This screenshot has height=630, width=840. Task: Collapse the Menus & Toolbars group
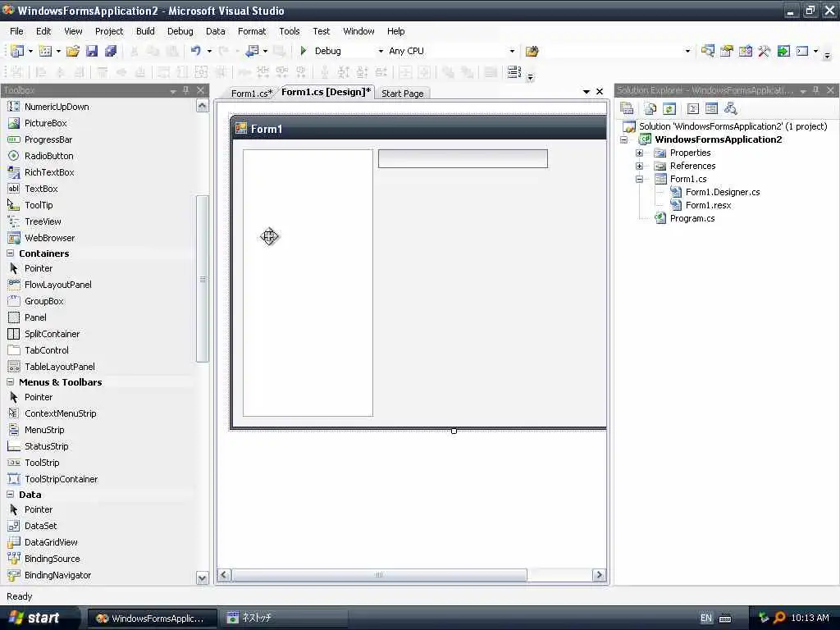(x=10, y=382)
